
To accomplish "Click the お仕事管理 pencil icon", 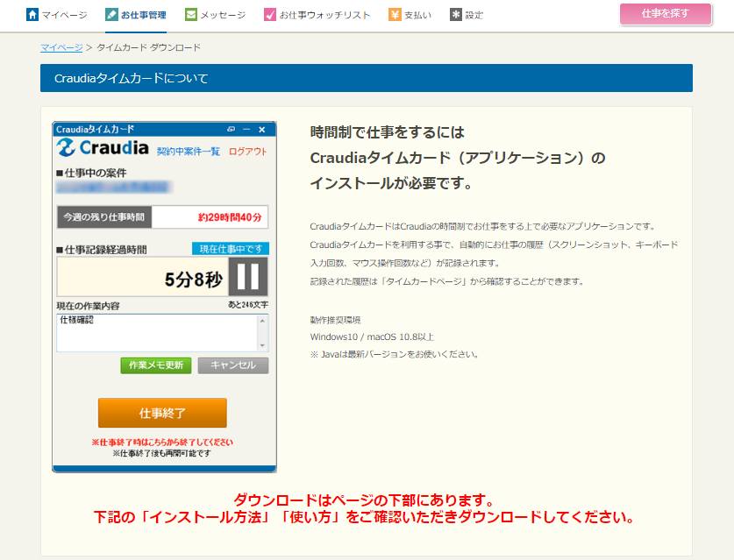I will click(111, 15).
